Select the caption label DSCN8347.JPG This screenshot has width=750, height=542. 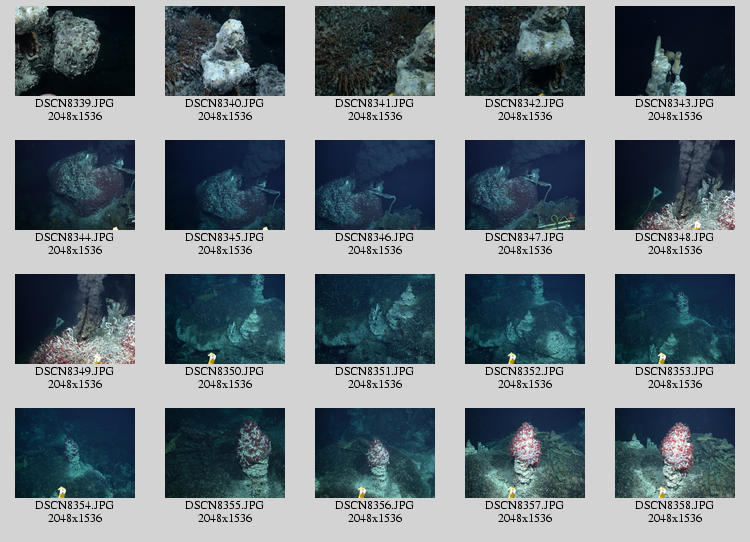(x=525, y=237)
